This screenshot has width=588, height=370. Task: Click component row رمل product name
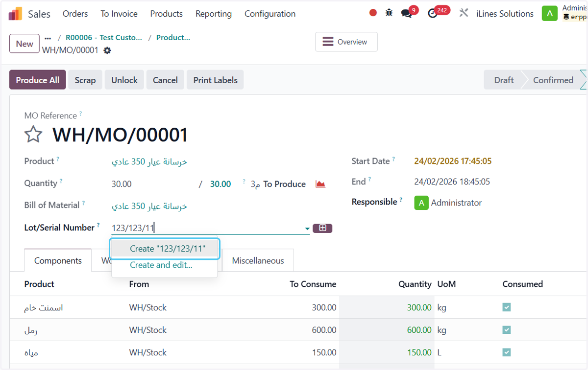[x=31, y=330]
